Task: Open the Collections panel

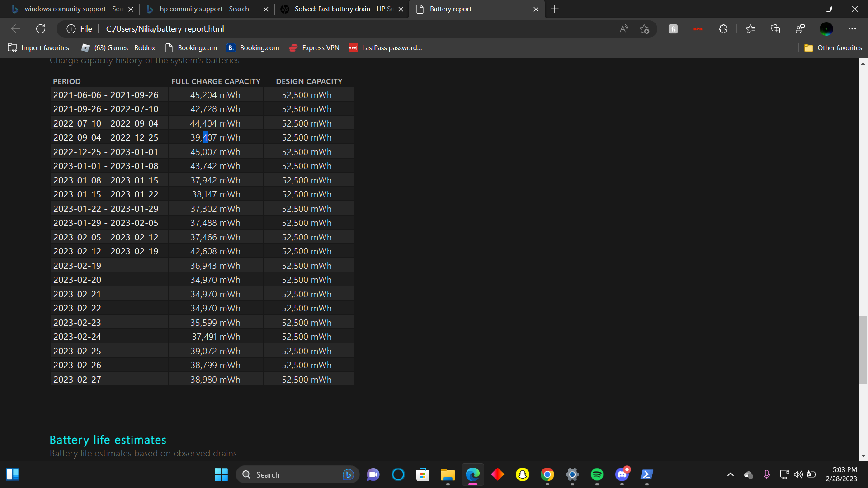Action: [x=776, y=28]
